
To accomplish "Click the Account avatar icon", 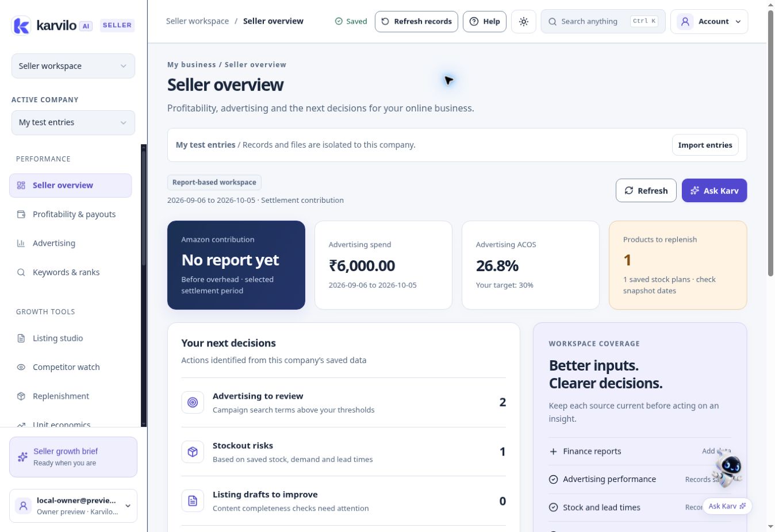I will [685, 22].
